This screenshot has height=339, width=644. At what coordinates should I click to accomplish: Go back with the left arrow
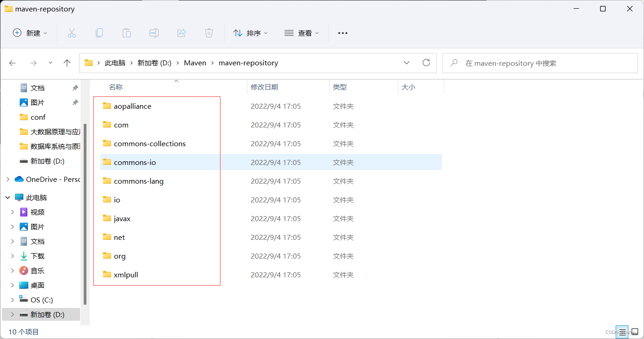point(13,63)
